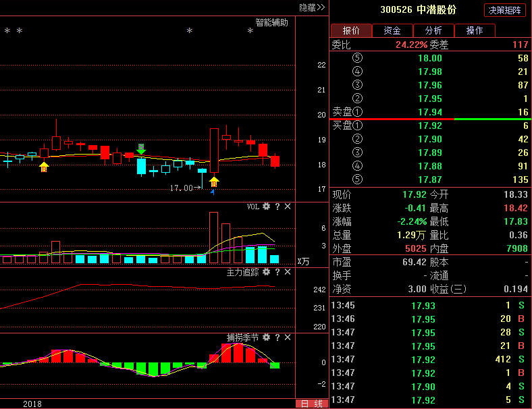Open 主力追踪 indicator settings gear
Image resolution: width=532 pixels, height=409 pixels.
267,272
